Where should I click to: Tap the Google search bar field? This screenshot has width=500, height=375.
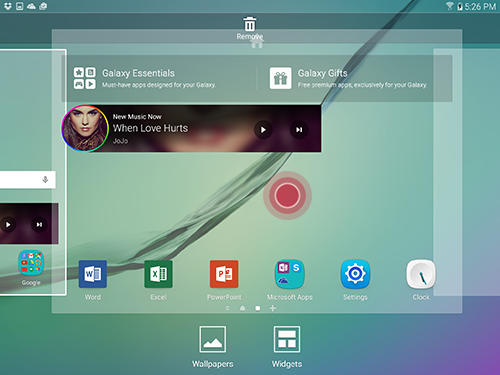pos(28,180)
